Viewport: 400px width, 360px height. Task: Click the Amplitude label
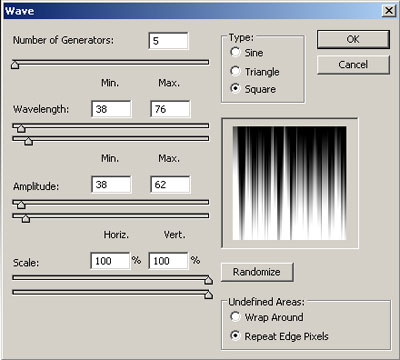(36, 186)
